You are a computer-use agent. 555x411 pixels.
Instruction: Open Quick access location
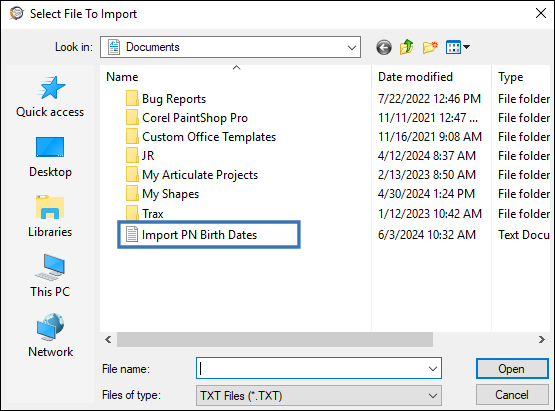[x=50, y=97]
